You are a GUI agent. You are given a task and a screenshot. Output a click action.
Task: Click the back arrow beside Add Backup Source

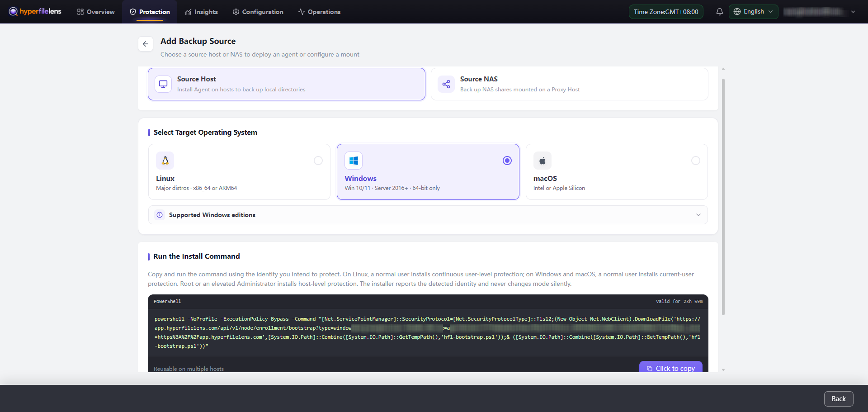click(x=146, y=44)
